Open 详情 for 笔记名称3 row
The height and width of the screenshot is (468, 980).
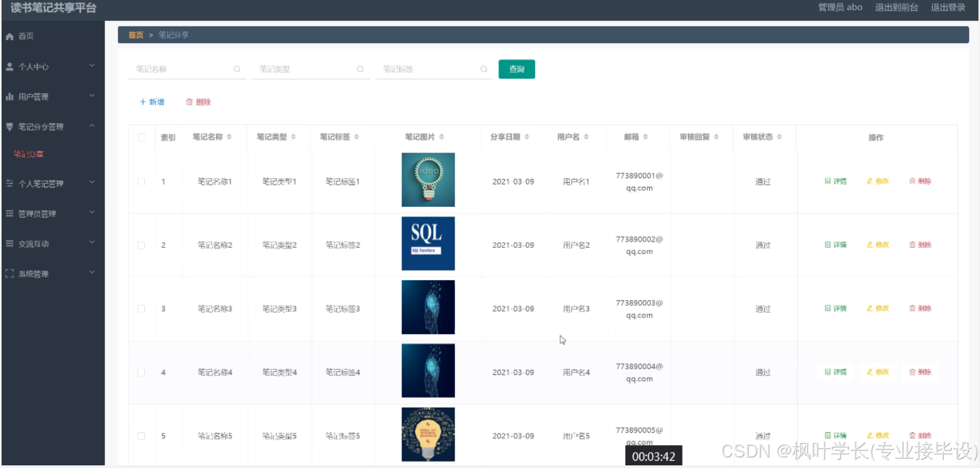coord(836,308)
